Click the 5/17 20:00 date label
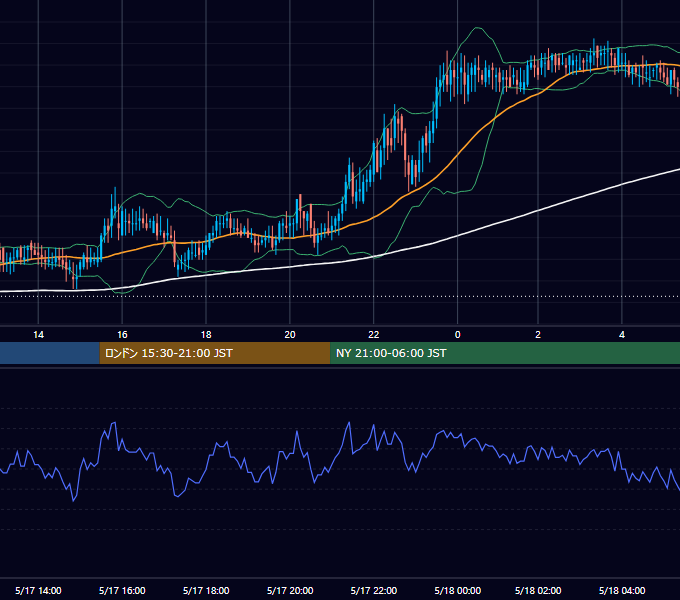Viewport: 680px width, 600px height. click(x=290, y=590)
